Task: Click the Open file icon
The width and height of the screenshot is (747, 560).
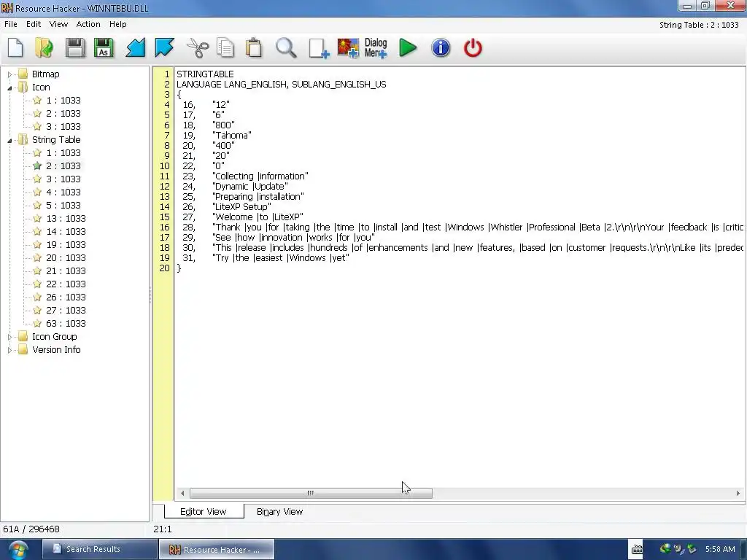Action: [44, 48]
